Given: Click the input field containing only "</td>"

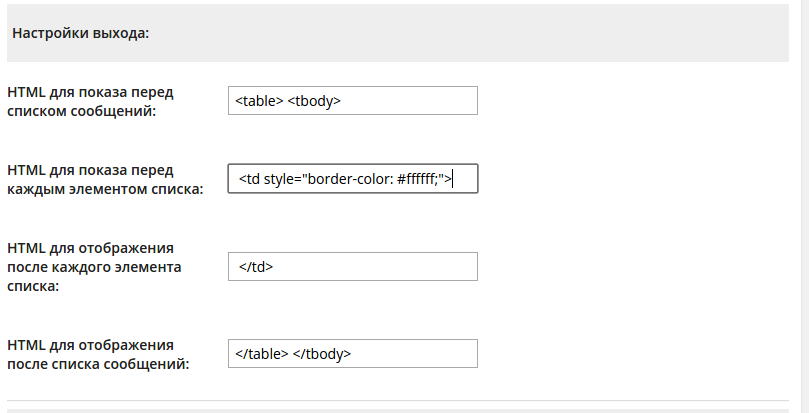Looking at the screenshot, I should [352, 267].
